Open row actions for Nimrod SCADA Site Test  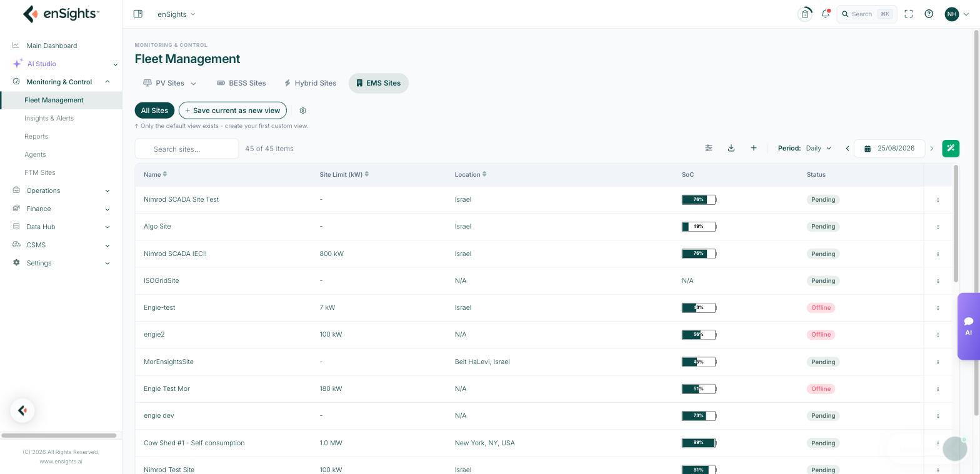(938, 200)
